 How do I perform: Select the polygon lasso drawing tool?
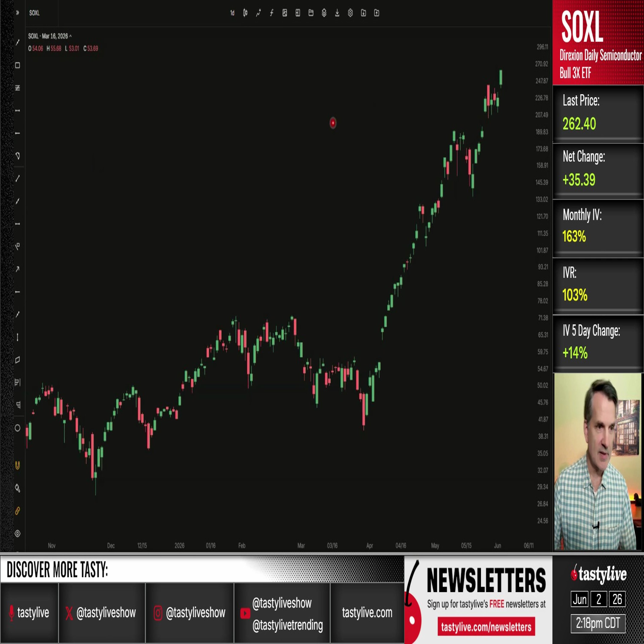coord(18,156)
